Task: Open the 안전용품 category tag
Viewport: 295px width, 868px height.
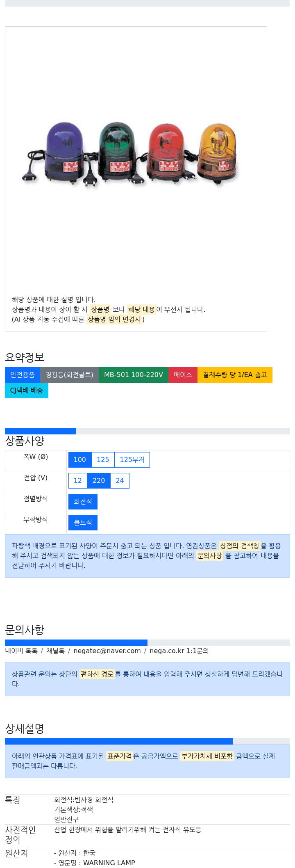Action: tap(23, 375)
